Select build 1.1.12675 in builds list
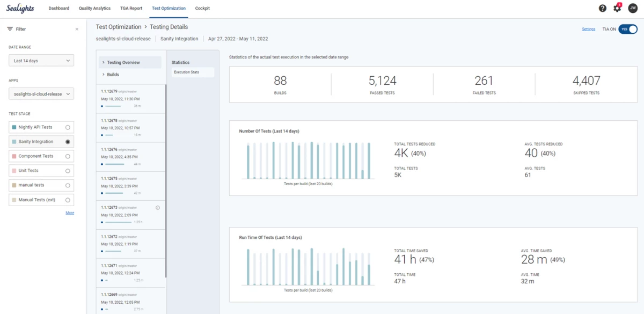Viewport: 644px width, 314px height. click(x=130, y=186)
